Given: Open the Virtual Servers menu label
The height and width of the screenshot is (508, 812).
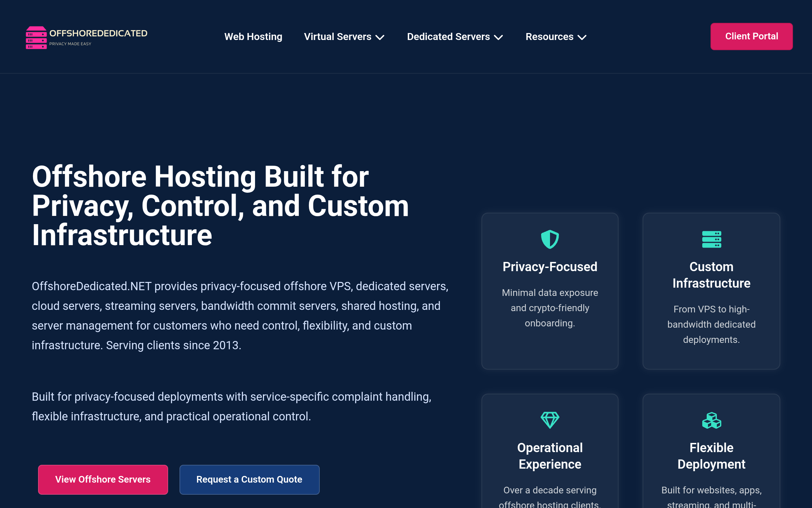Looking at the screenshot, I should (337, 37).
